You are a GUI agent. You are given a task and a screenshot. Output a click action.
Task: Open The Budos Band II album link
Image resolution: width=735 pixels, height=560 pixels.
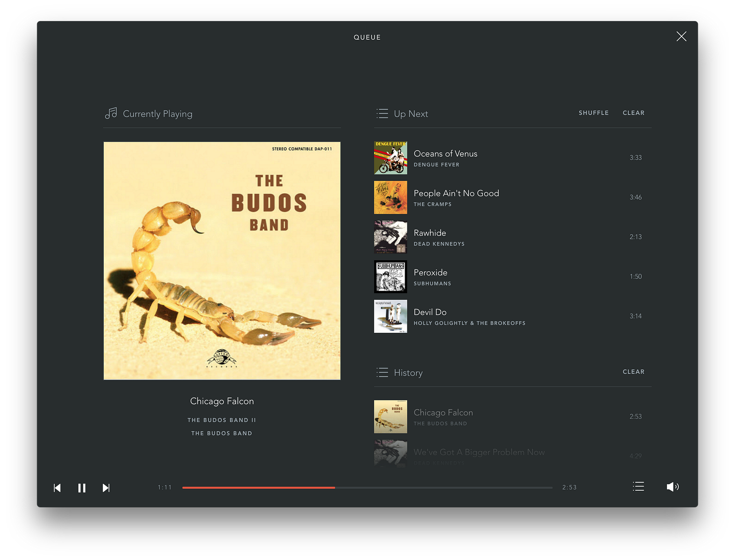pyautogui.click(x=222, y=420)
